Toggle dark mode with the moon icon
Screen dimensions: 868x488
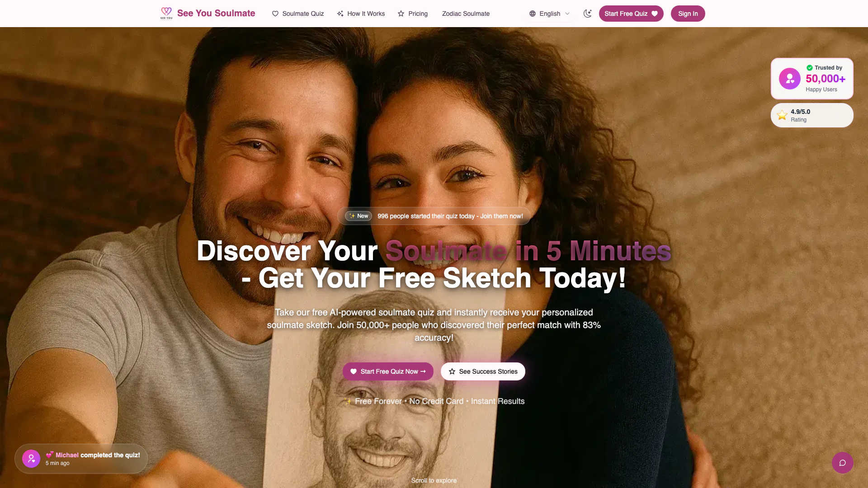587,14
